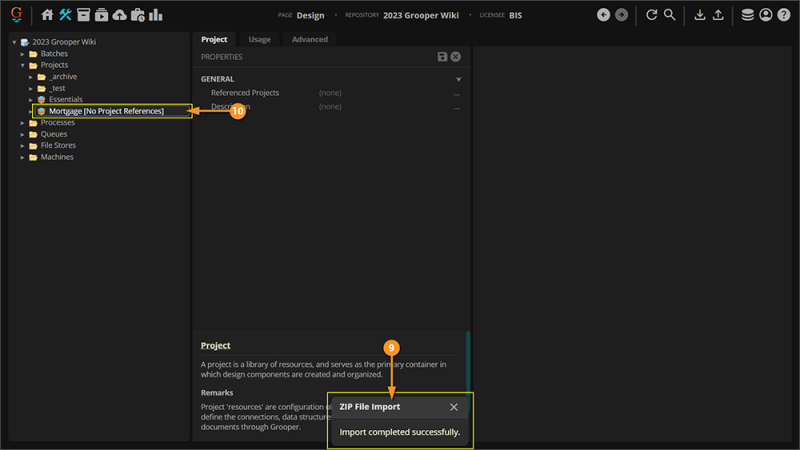Go to the Home page icon

47,15
